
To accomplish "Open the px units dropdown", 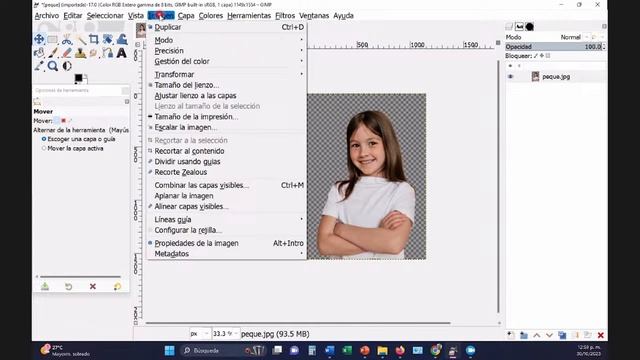I will click(200, 334).
